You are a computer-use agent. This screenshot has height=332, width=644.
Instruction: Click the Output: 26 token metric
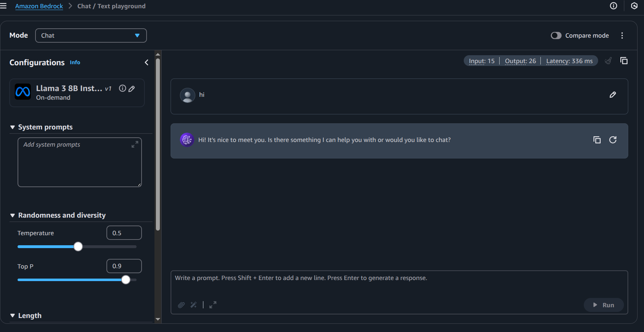coord(520,61)
